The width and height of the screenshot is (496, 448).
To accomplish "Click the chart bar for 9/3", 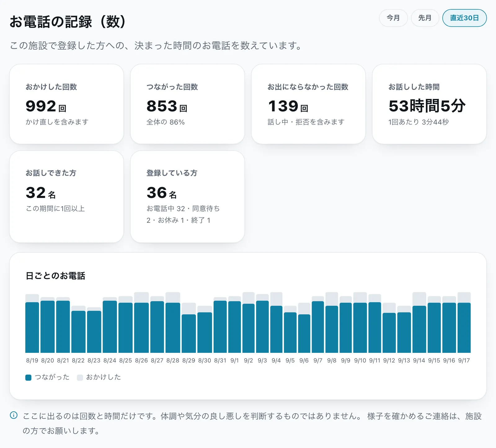I will (262, 323).
